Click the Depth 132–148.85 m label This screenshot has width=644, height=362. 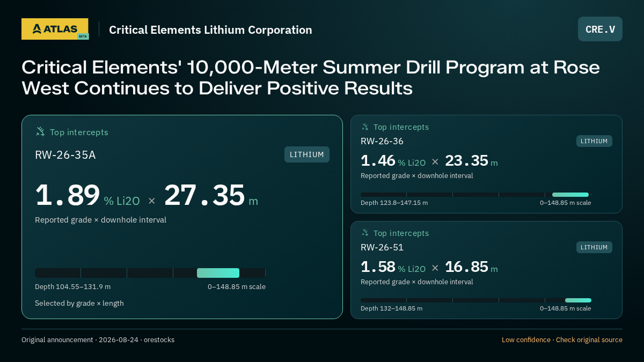391,308
